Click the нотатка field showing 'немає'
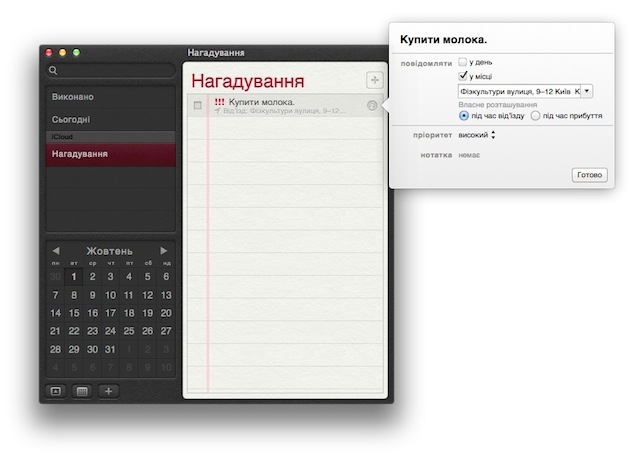The image size is (640, 458). pyautogui.click(x=469, y=155)
